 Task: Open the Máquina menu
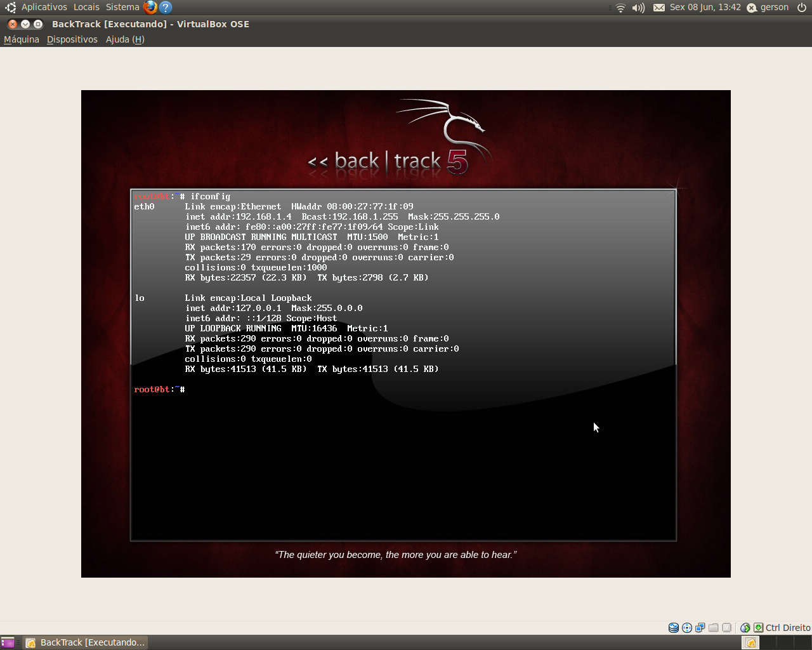pos(22,39)
